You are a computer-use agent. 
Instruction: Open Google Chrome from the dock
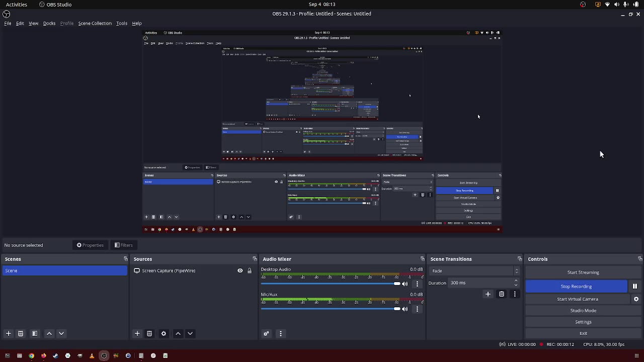coord(31,355)
